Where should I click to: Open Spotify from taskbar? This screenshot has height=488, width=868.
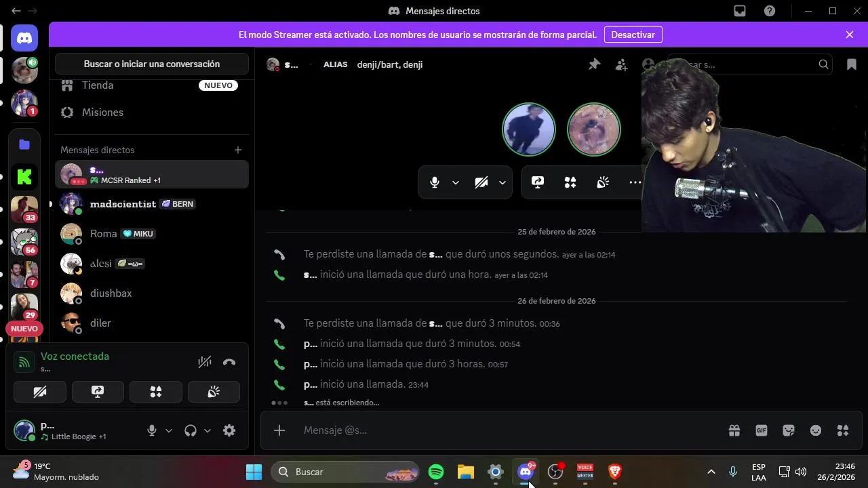436,472
